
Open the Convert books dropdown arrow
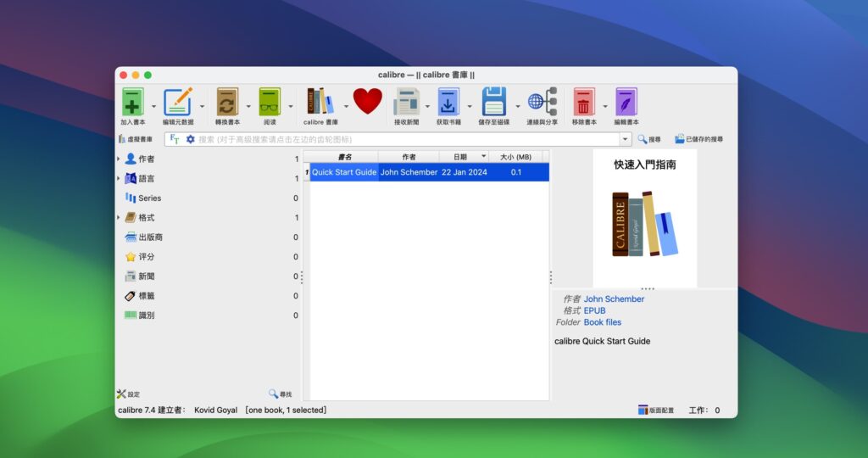click(x=248, y=106)
